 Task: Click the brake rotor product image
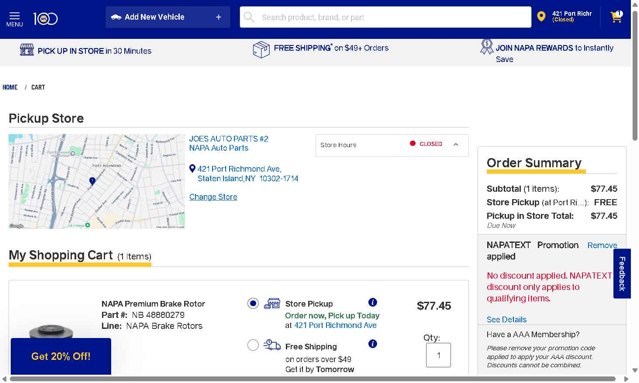click(x=51, y=331)
